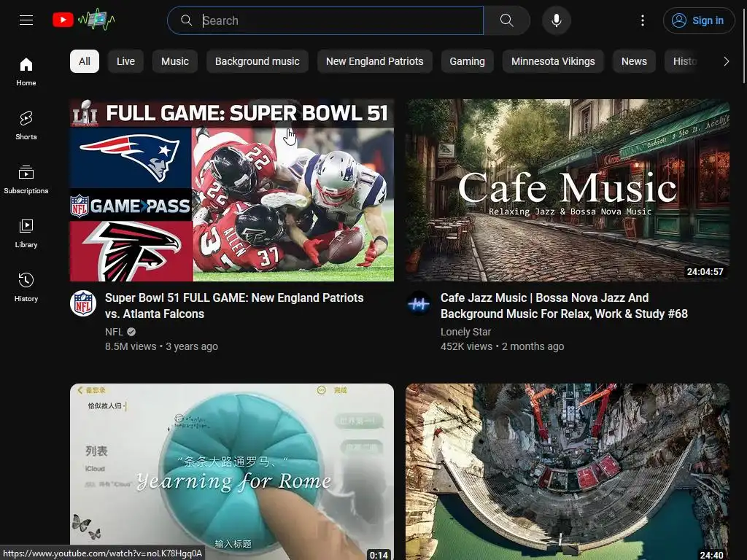Click the Lonely Star channel avatar
The height and width of the screenshot is (560, 747).
point(419,303)
